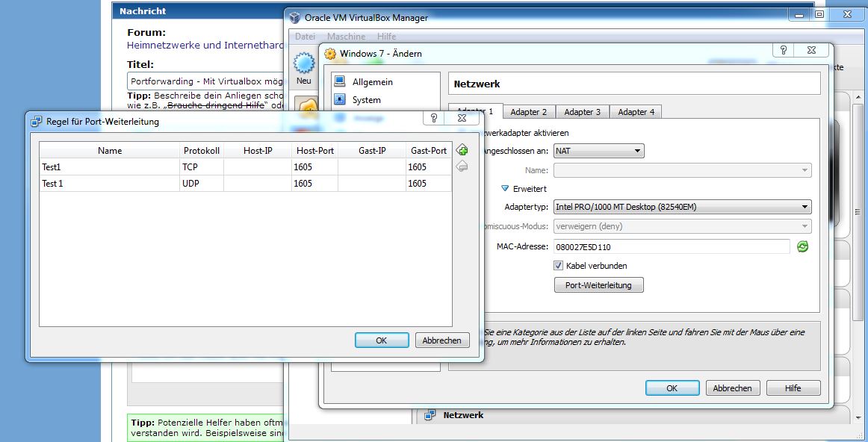This screenshot has height=442, width=868.
Task: Confirm port forwarding rules with OK
Action: pos(382,340)
